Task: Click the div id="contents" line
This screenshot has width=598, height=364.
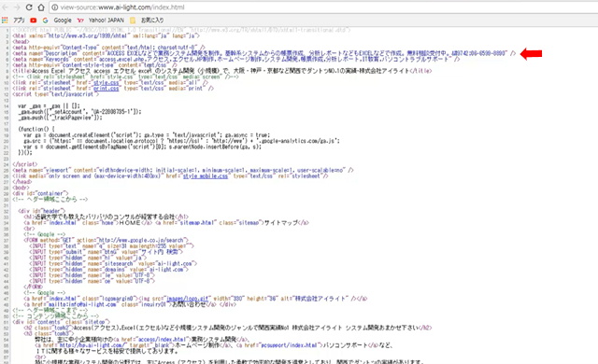Action: pos(61,322)
